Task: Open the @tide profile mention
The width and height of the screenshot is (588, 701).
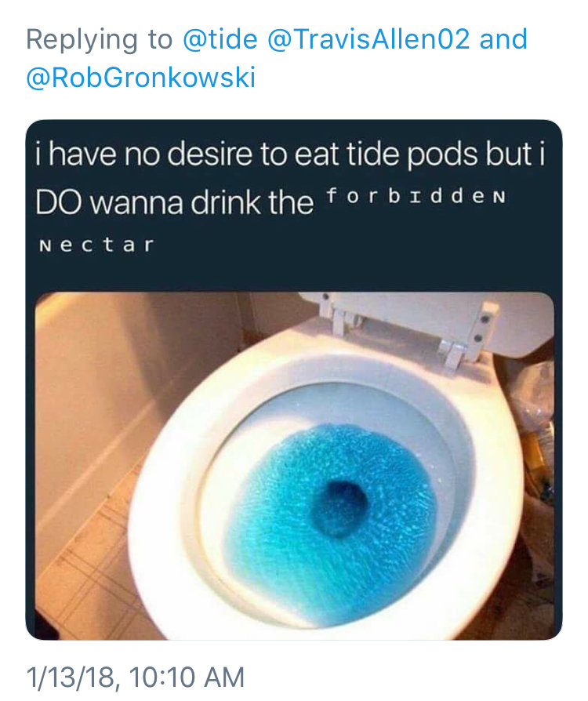Action: (x=220, y=39)
